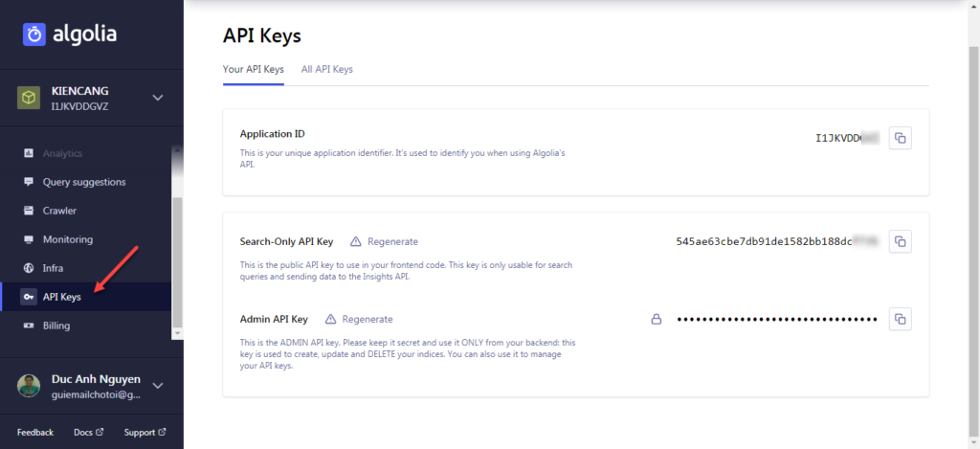Open Crawler in the sidebar
Screen dimensions: 980x449
tap(59, 211)
